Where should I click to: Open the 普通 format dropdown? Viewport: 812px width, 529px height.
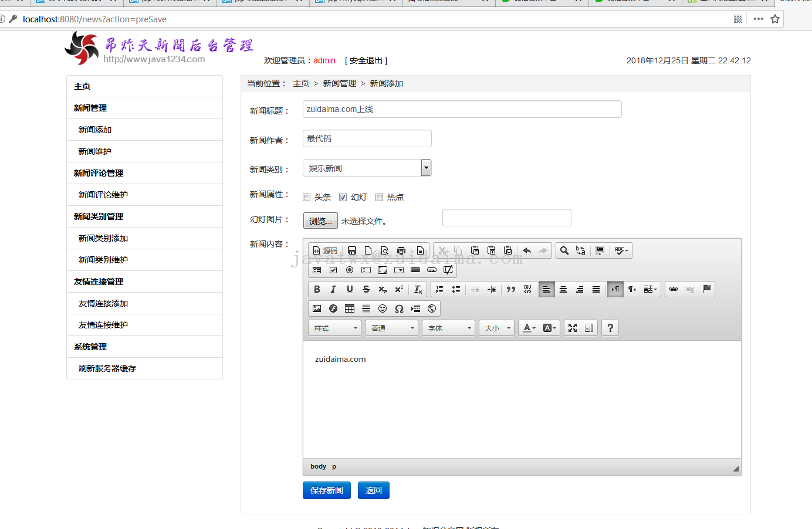tap(391, 328)
